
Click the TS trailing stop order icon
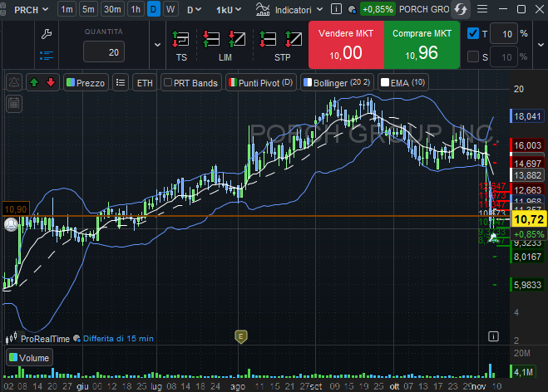click(x=181, y=39)
